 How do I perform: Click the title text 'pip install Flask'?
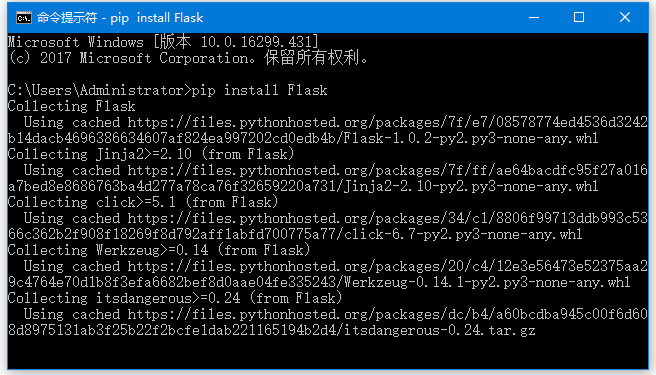(x=156, y=18)
